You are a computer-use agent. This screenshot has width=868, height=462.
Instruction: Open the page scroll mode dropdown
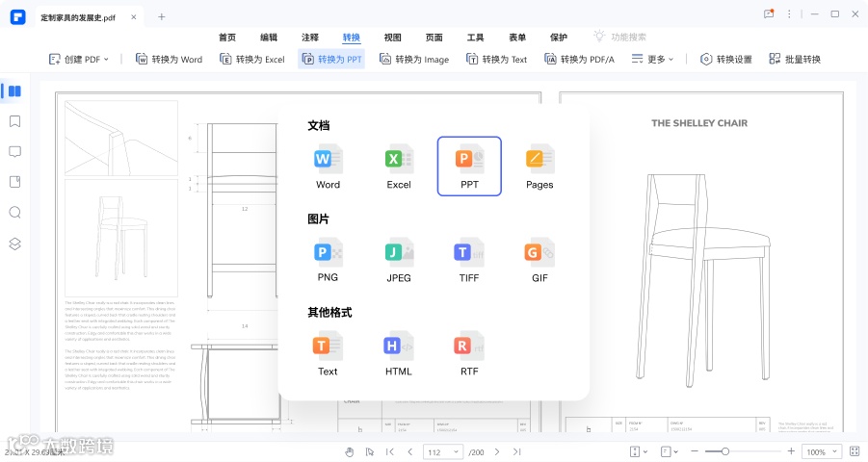tap(639, 452)
